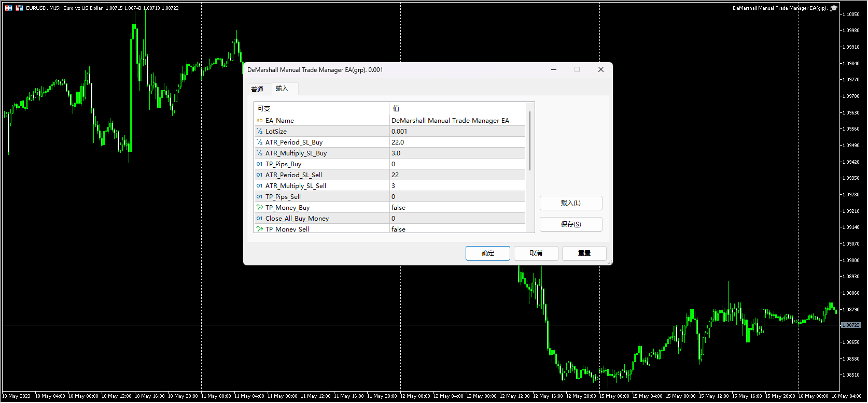Click the green arrow icon beside TP_Money_Buy
This screenshot has height=403, width=868.
click(259, 208)
